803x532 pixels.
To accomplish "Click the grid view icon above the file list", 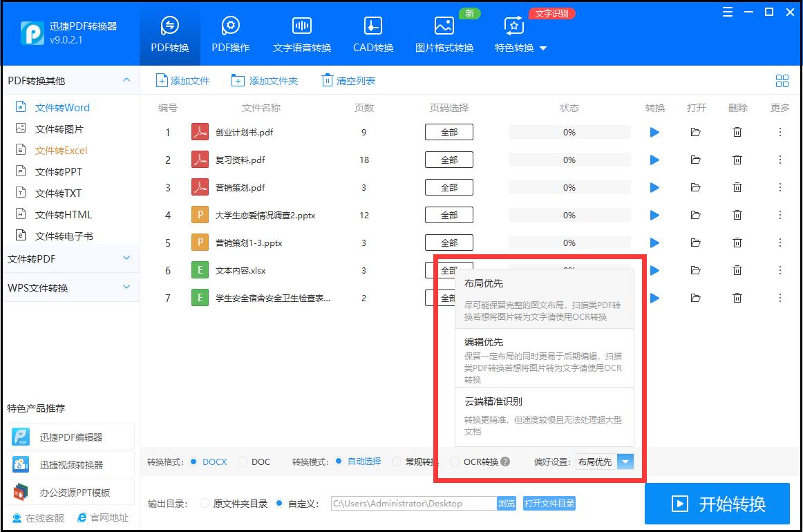I will pos(782,81).
